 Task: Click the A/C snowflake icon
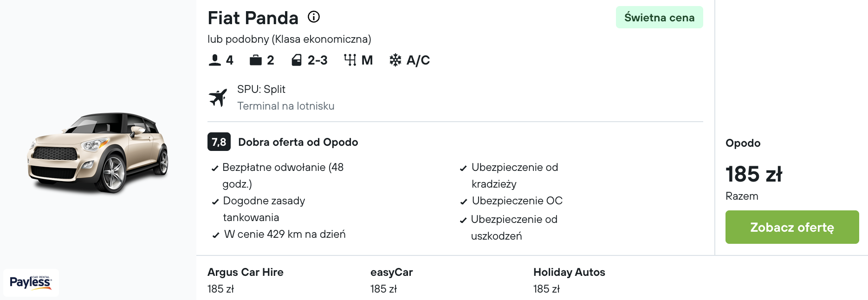395,60
